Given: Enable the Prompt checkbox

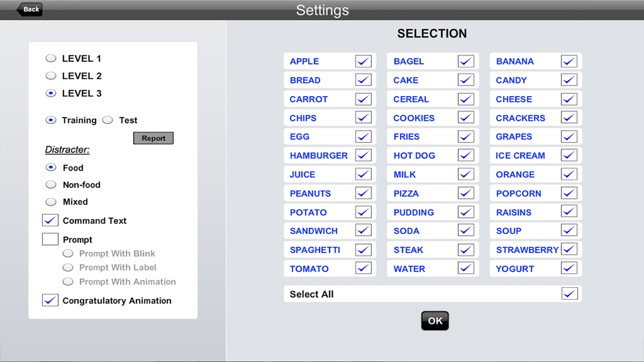Looking at the screenshot, I should coord(50,239).
